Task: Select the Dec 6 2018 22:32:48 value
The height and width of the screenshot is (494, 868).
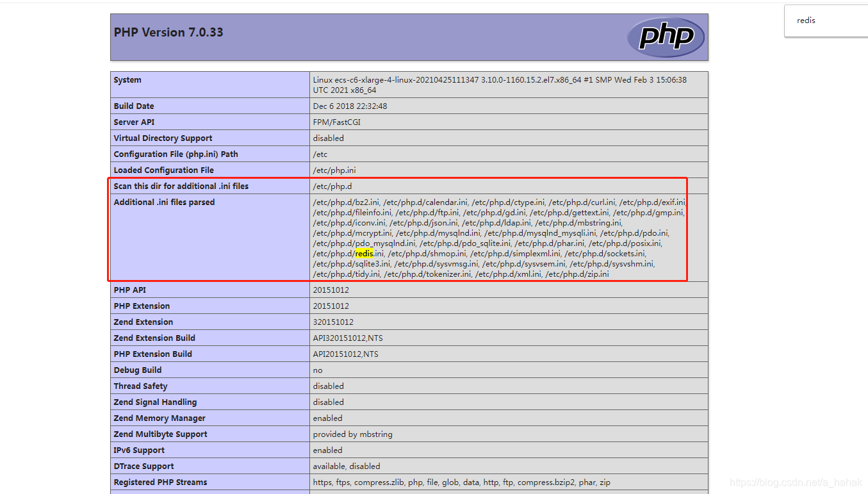Action: click(x=350, y=106)
